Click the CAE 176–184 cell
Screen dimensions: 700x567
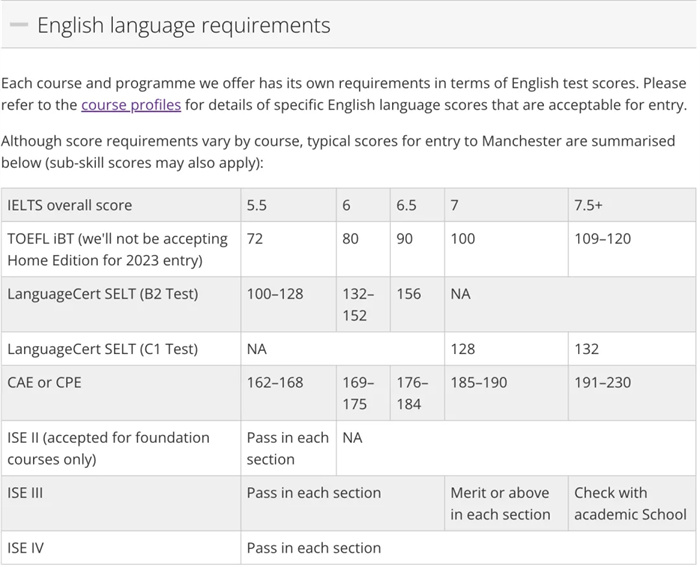pos(417,393)
